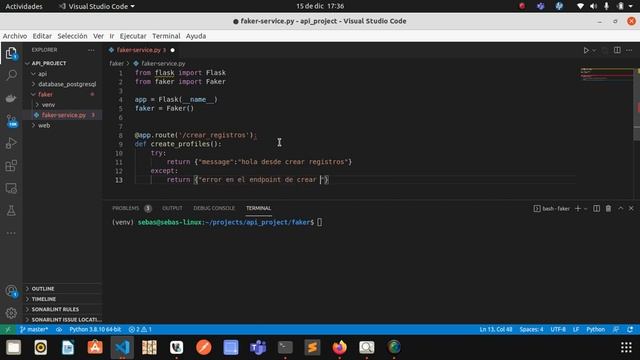
Task: Open the Docker view in activity bar
Action: pos(11,98)
